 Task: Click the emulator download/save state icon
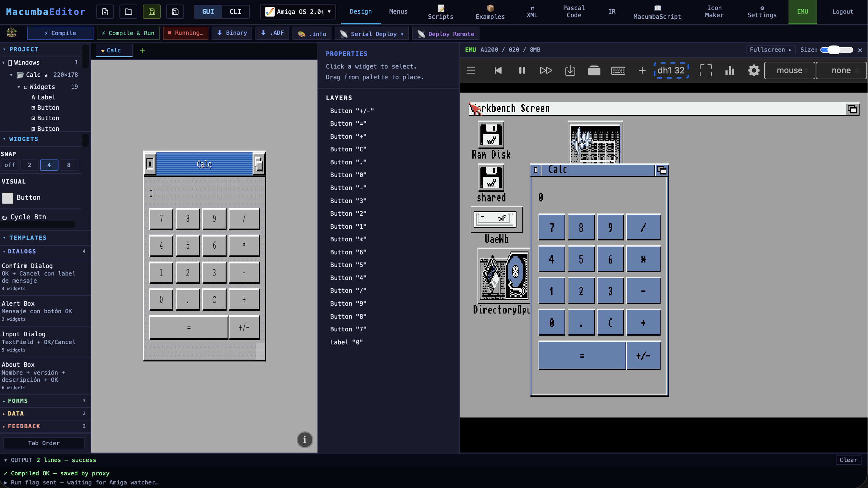point(570,70)
